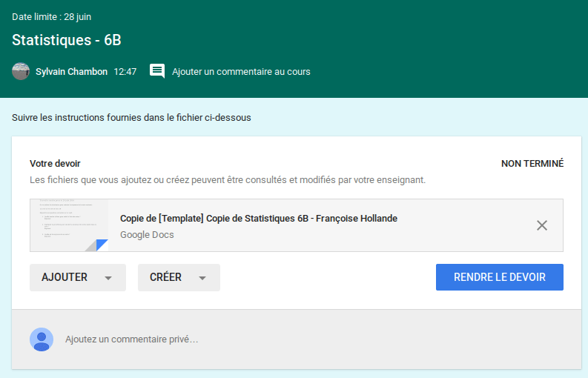Image resolution: width=588 pixels, height=378 pixels.
Task: Click the blue user avatar beside private comment
Action: [42, 339]
